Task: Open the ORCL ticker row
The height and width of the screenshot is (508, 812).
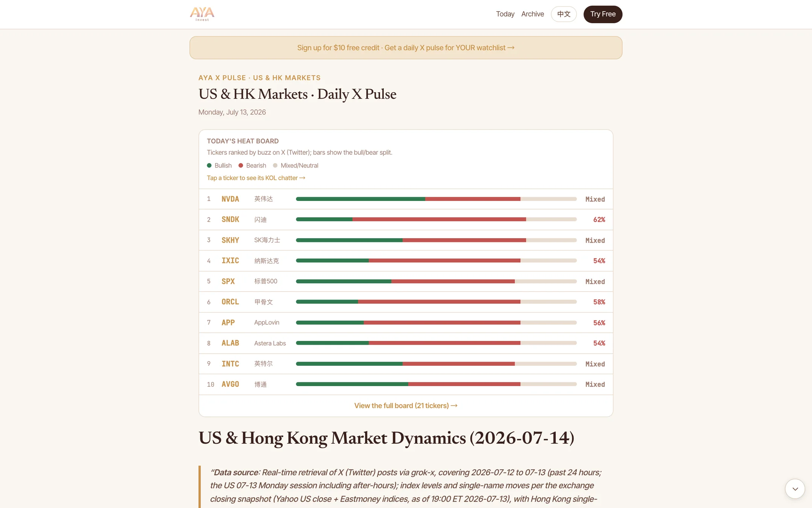Action: (406, 302)
